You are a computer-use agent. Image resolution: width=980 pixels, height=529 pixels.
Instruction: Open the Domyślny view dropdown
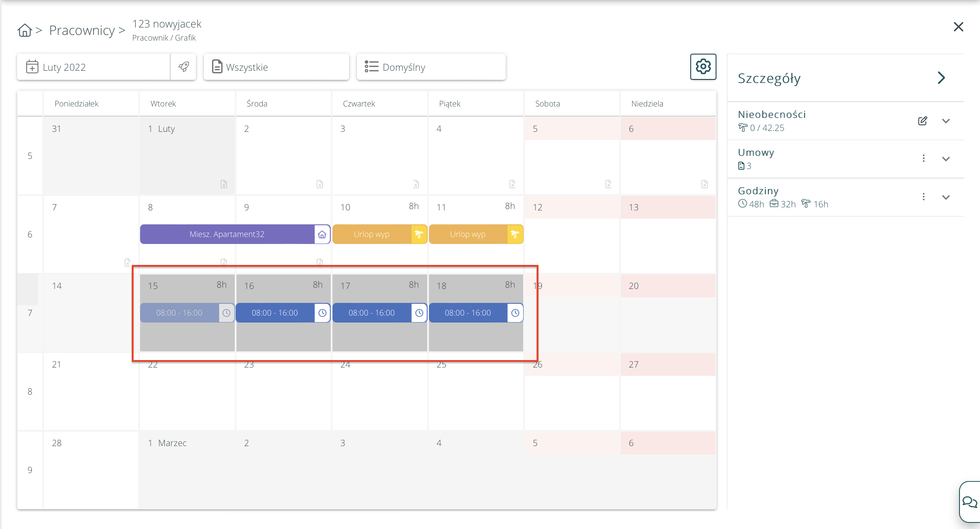point(431,67)
